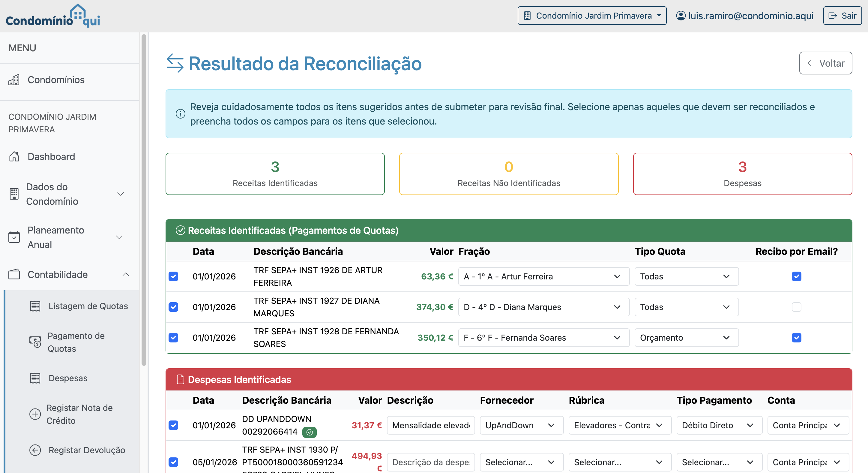Open Despesas submenu item

pos(72,378)
